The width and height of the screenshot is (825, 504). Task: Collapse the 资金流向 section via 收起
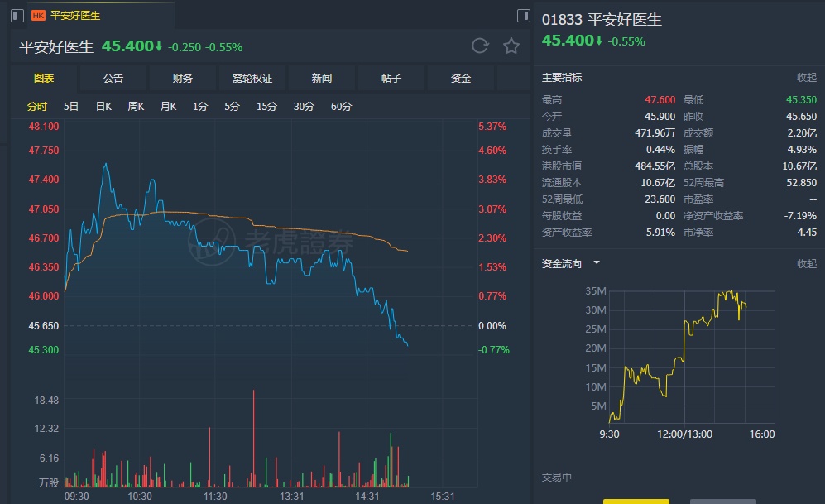coord(806,264)
